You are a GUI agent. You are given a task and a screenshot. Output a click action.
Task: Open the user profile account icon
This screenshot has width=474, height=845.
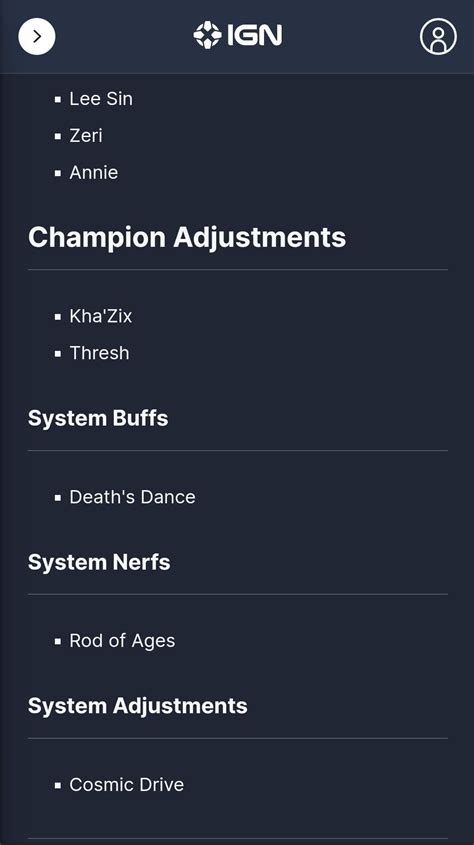pyautogui.click(x=438, y=37)
